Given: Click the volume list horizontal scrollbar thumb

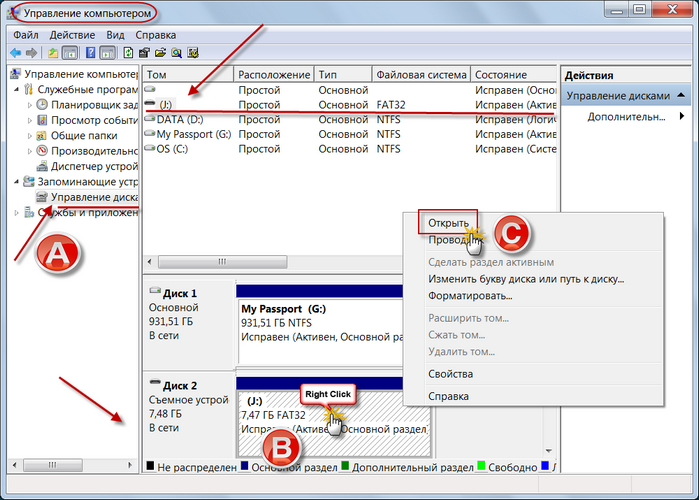Looking at the screenshot, I should [x=222, y=262].
